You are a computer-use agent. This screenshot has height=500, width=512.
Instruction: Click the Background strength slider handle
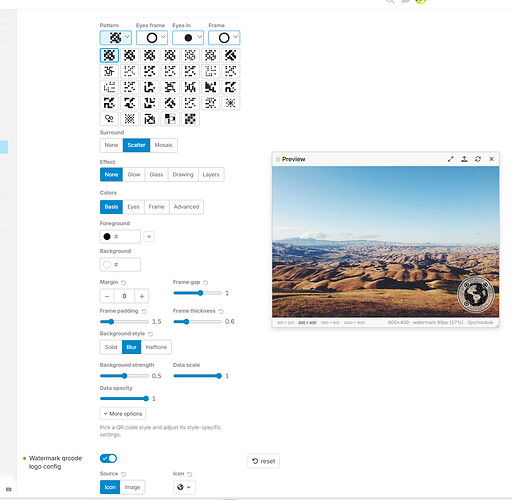tap(124, 376)
